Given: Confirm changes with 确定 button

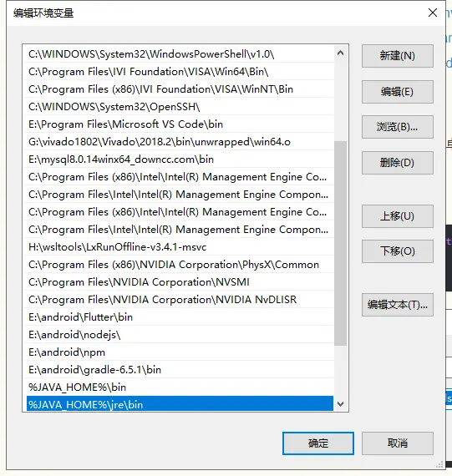Looking at the screenshot, I should [318, 443].
